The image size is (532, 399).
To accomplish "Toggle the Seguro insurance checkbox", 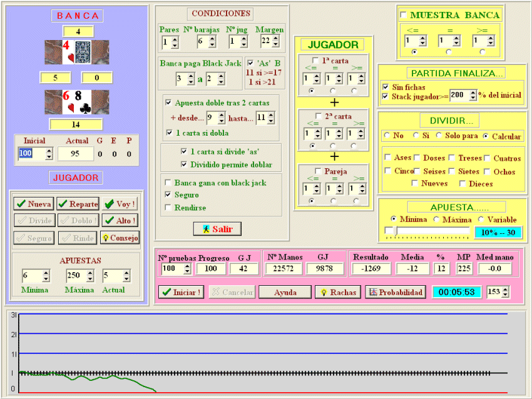I will click(x=168, y=195).
